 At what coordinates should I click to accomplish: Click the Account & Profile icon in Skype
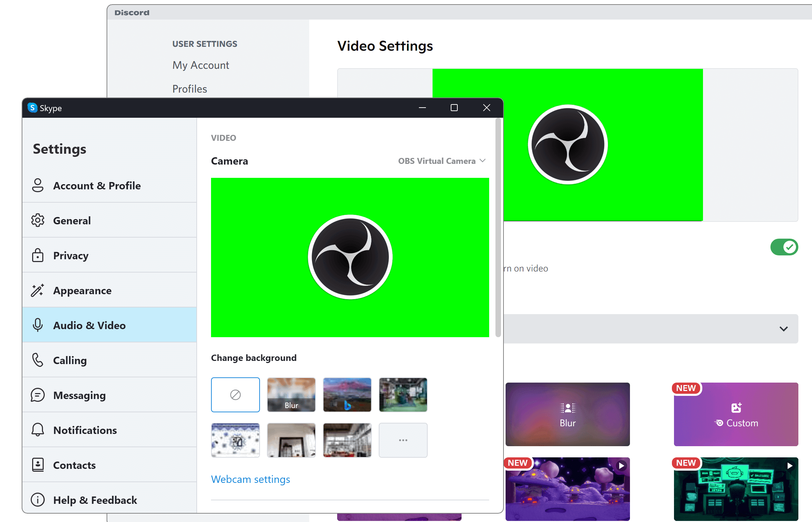point(37,185)
